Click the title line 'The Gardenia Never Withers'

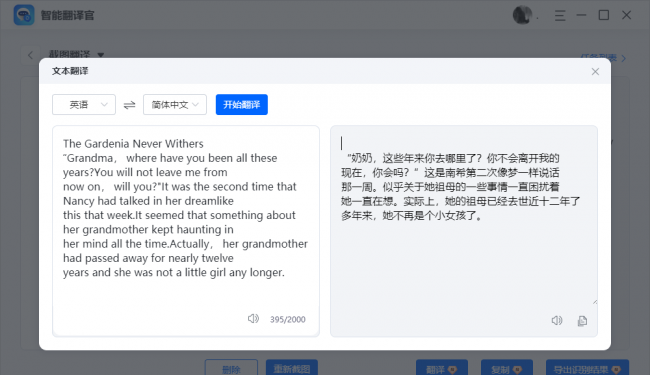133,144
